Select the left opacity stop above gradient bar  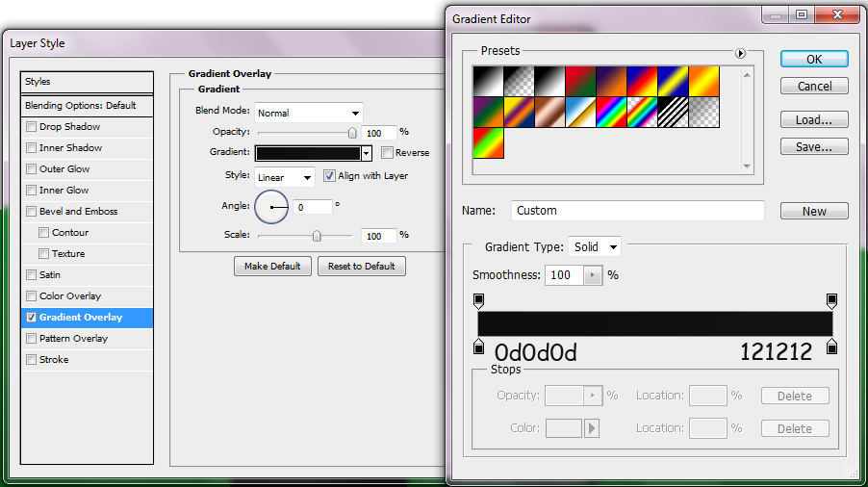pyautogui.click(x=479, y=300)
